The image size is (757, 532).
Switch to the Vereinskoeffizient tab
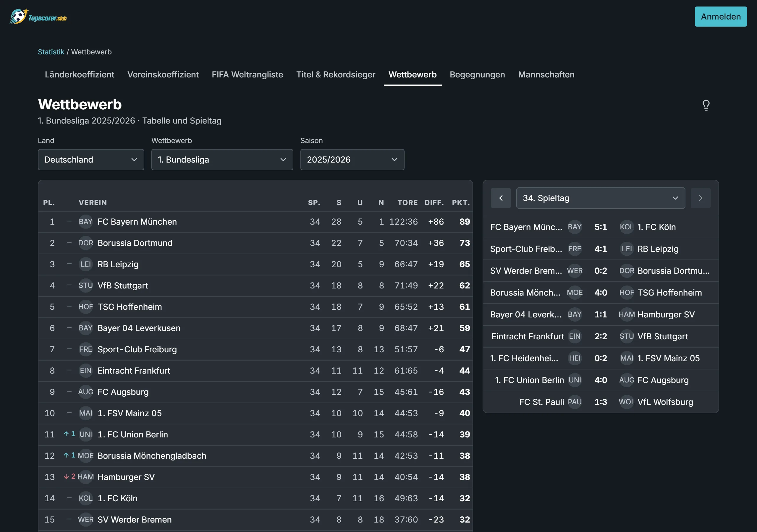pos(163,74)
